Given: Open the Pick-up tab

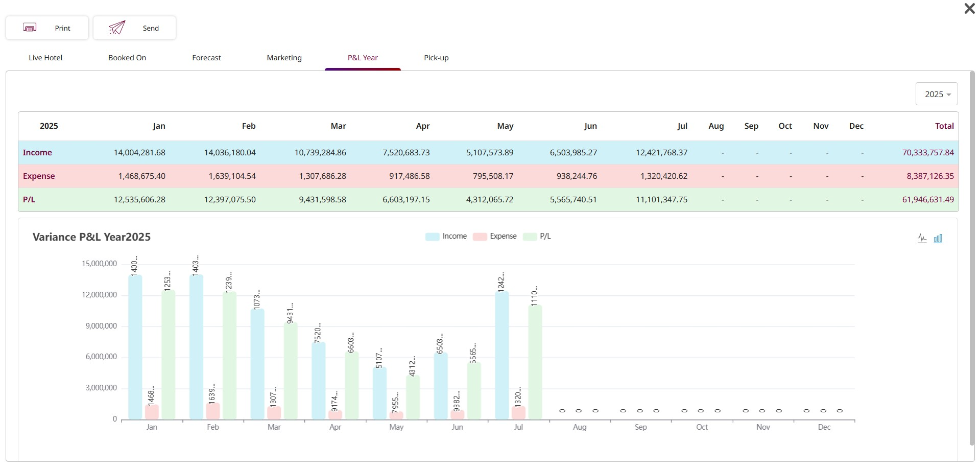Looking at the screenshot, I should (x=436, y=58).
